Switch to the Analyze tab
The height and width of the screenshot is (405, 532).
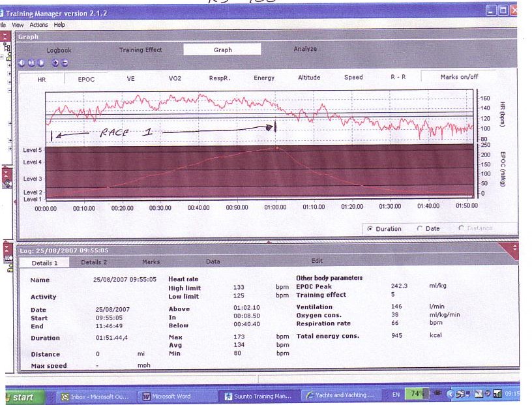coord(305,49)
